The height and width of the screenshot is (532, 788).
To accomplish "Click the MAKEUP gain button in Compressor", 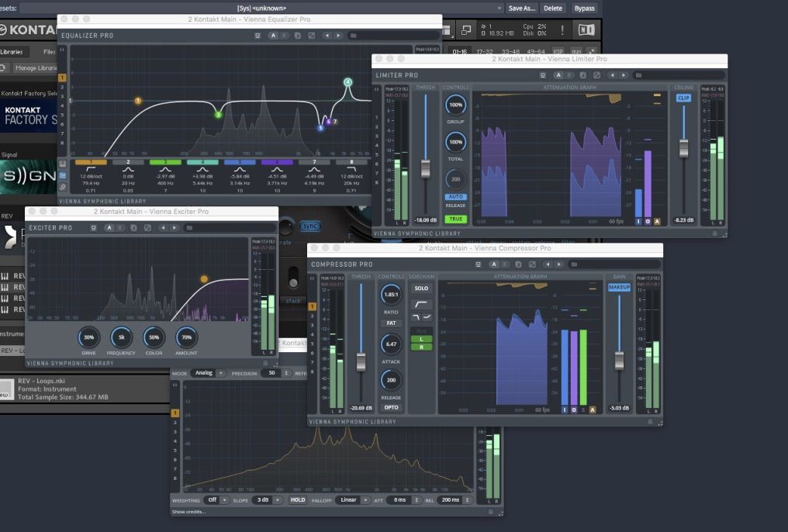I will point(619,288).
